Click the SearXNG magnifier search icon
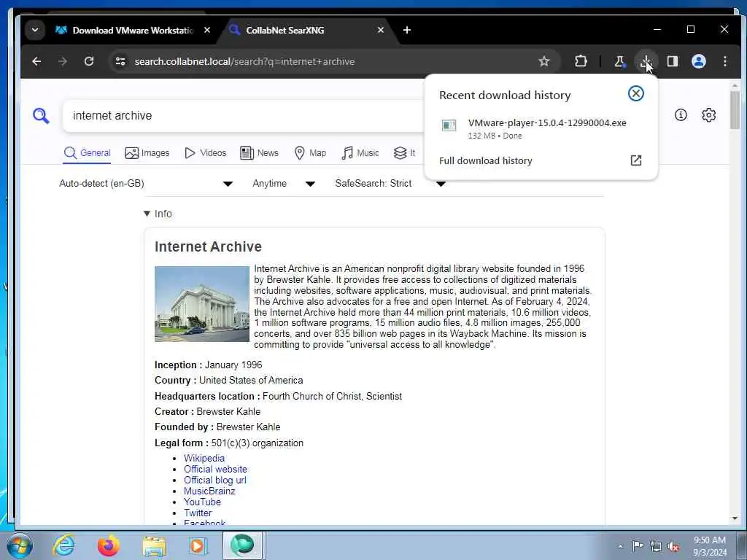The width and height of the screenshot is (747, 560). click(41, 116)
